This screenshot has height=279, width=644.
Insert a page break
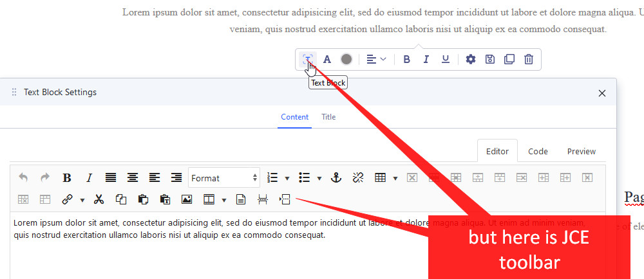point(263,199)
